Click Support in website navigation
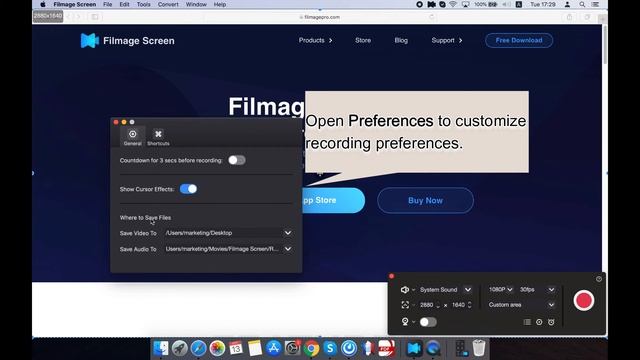 click(447, 40)
